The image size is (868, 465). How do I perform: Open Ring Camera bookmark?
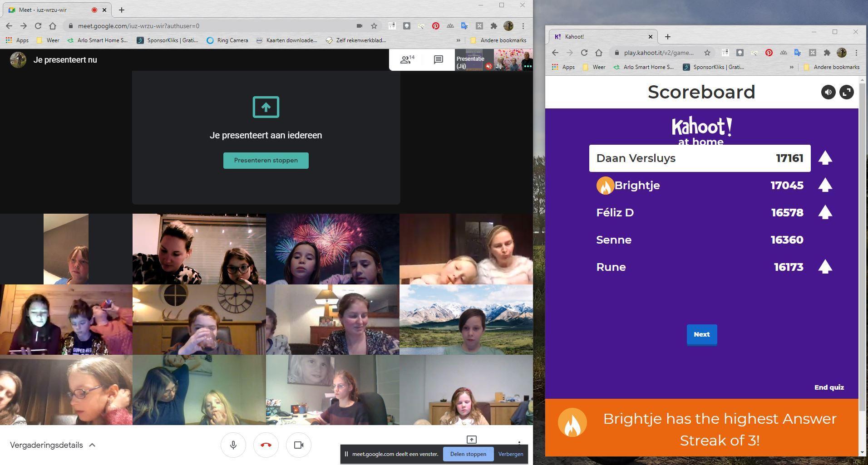pos(227,40)
